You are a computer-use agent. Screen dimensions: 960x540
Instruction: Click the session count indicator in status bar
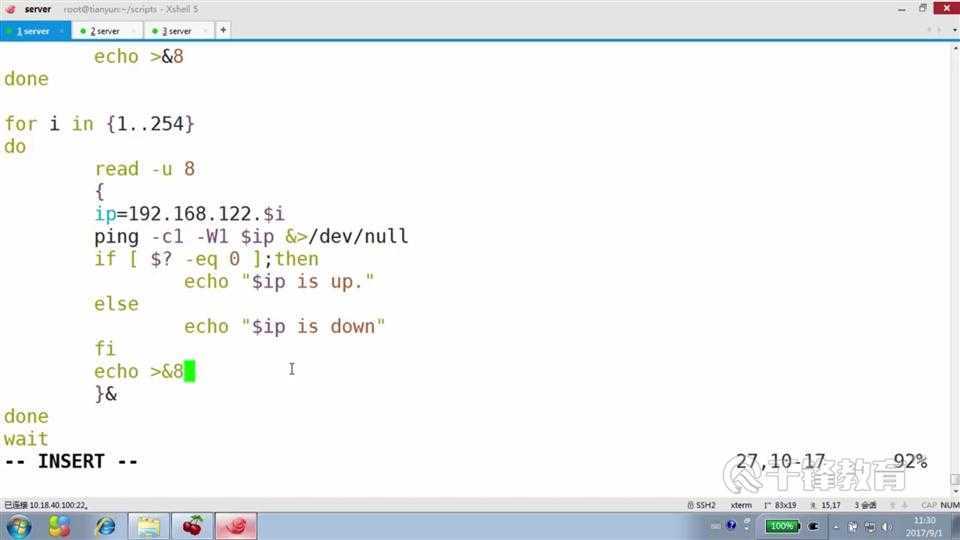click(x=866, y=505)
